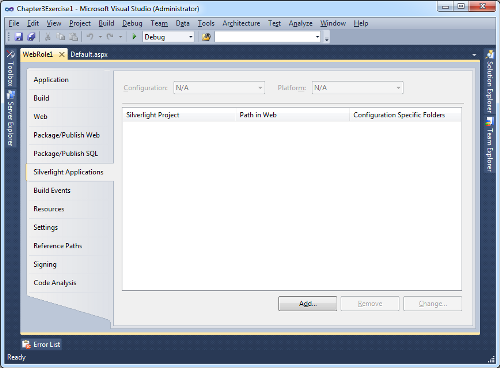Open toolbar options overflow arrow
Viewport: 500px width, 368px height.
point(327,37)
